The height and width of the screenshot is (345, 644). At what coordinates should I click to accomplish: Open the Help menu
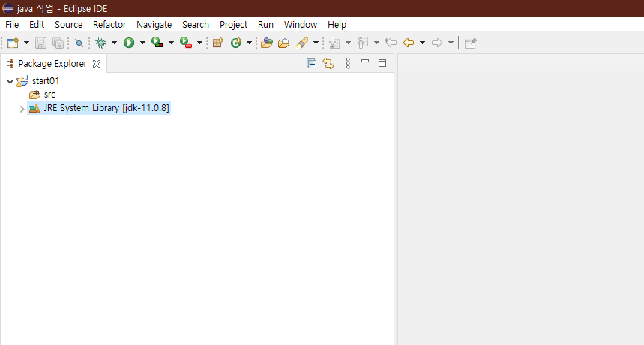click(x=337, y=24)
